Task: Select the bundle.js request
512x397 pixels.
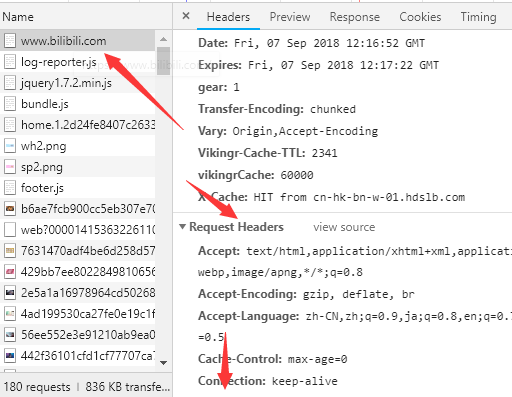Action: (77, 104)
